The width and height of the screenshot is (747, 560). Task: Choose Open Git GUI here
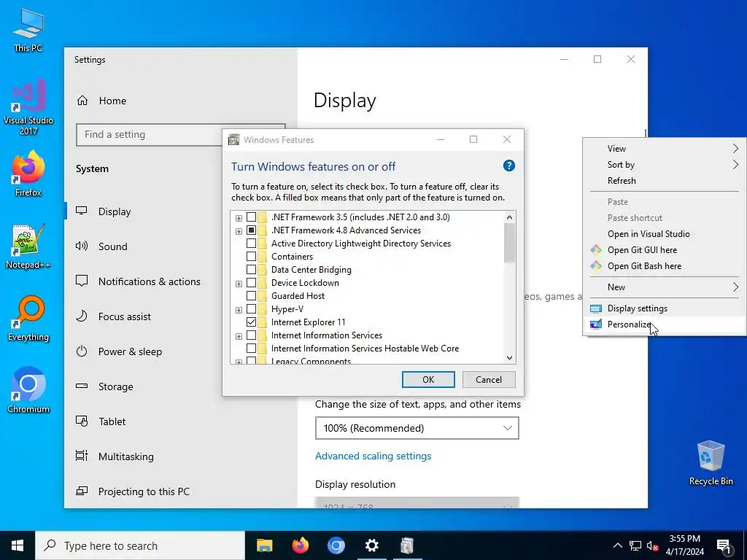664,250
